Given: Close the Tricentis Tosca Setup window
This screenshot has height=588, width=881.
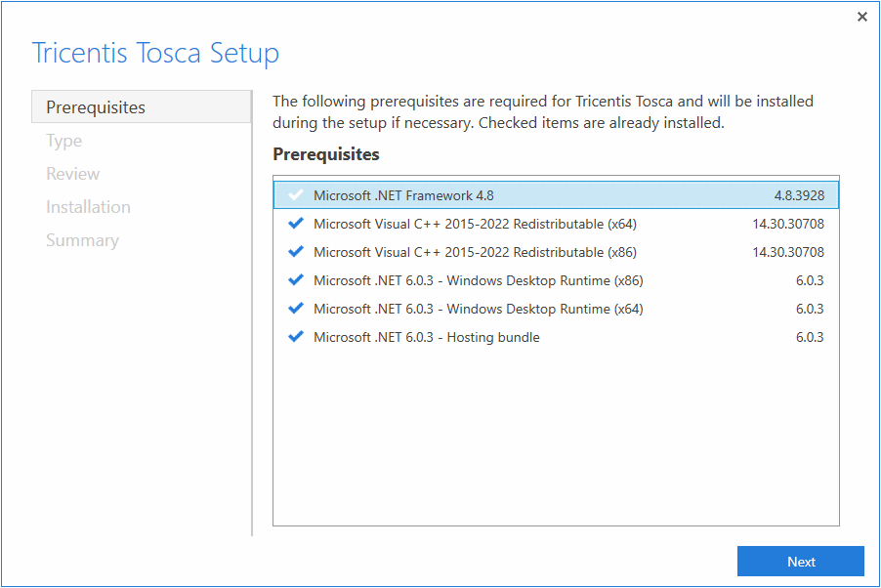Looking at the screenshot, I should [x=861, y=17].
